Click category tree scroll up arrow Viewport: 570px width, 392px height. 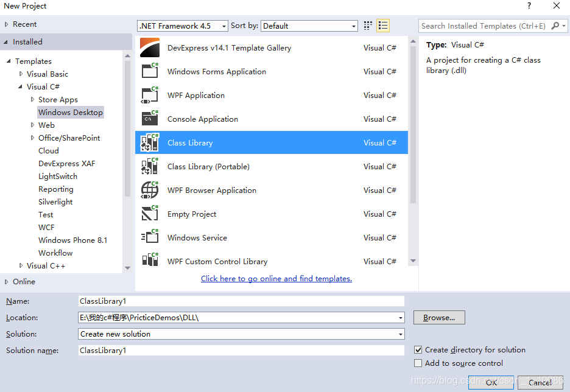127,55
